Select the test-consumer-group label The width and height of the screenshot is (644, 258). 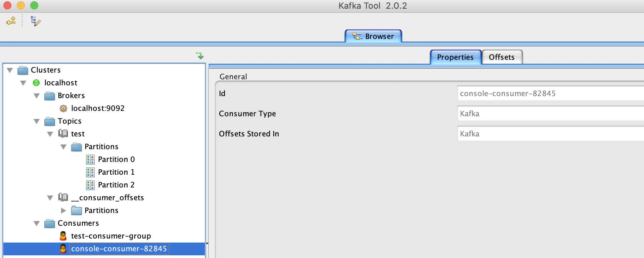click(111, 236)
